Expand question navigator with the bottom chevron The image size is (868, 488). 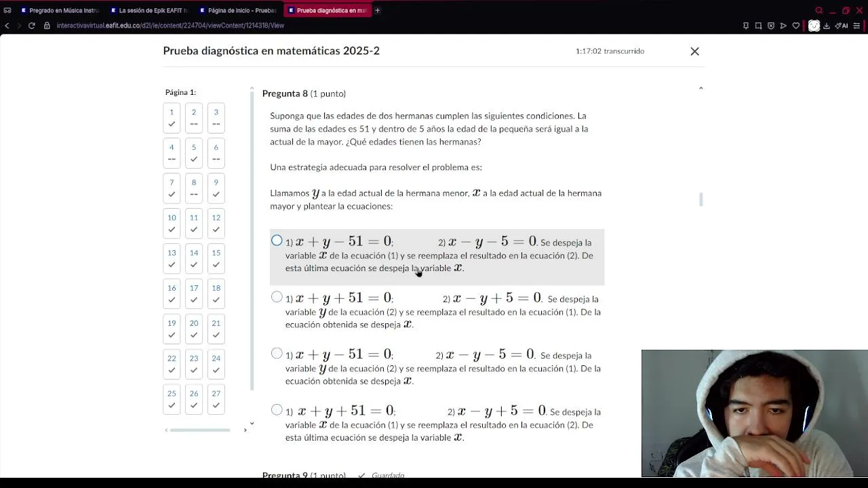click(x=252, y=424)
